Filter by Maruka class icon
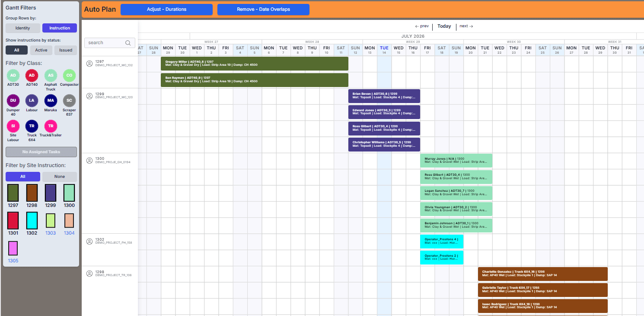The width and height of the screenshot is (644, 316). [x=51, y=100]
